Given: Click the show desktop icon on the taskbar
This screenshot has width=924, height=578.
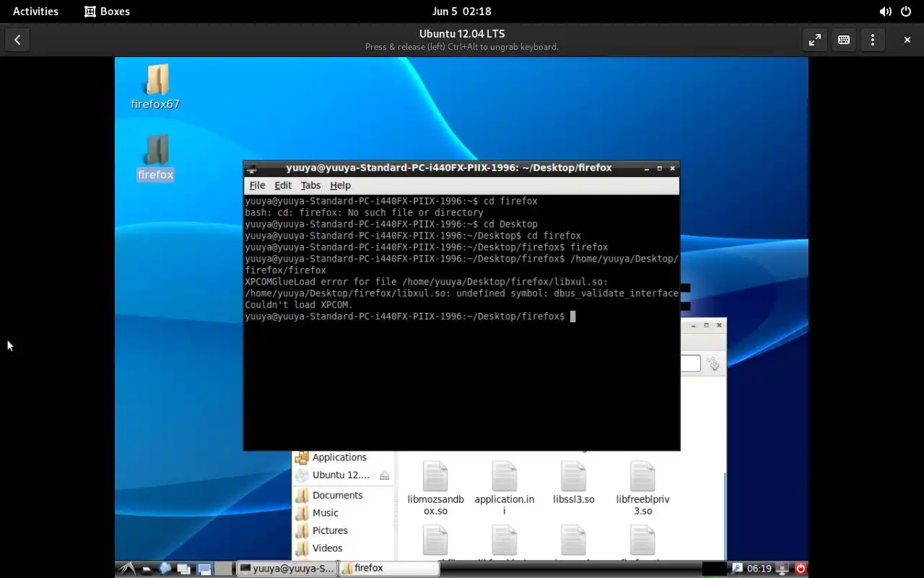Looking at the screenshot, I should point(204,569).
